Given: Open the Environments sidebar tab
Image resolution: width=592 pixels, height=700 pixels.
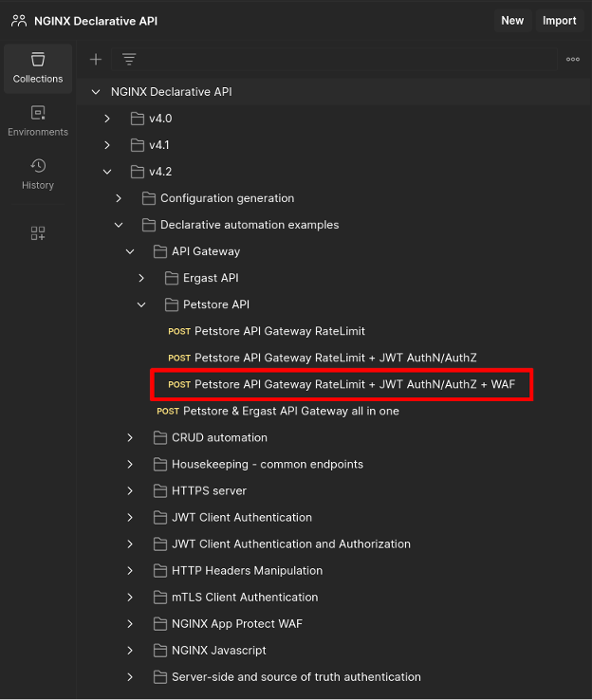Looking at the screenshot, I should point(38,121).
